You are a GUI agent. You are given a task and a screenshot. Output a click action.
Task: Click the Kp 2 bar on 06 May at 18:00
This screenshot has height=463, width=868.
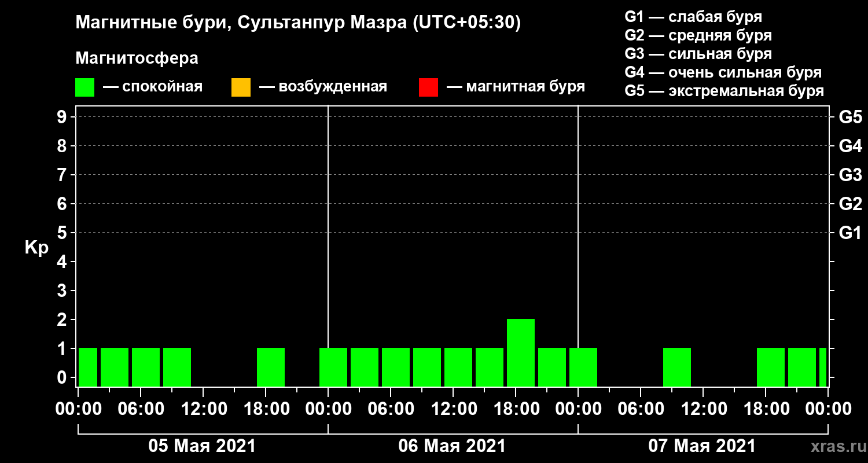click(x=521, y=352)
